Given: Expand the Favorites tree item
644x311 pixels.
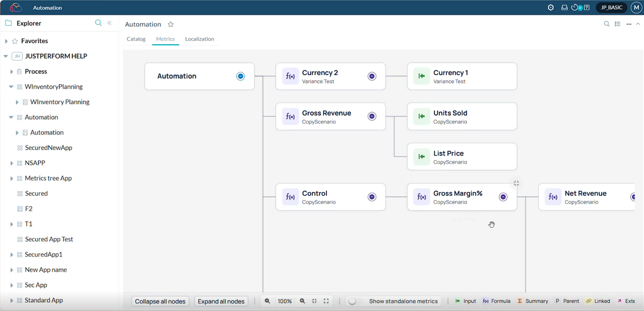Looking at the screenshot, I should [6, 41].
